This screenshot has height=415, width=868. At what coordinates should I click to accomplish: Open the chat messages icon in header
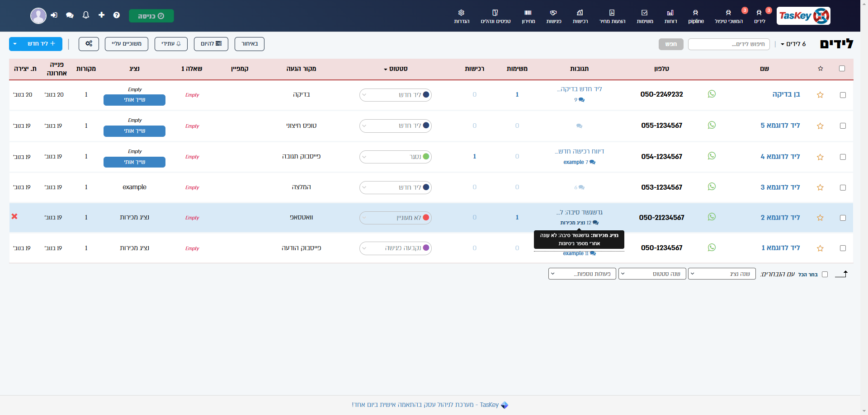[x=70, y=15]
